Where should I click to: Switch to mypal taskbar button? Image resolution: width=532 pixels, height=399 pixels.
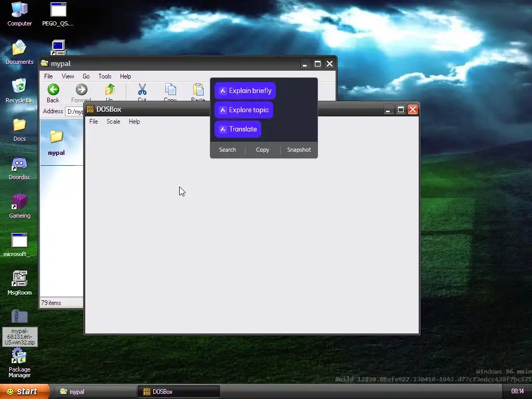point(96,392)
